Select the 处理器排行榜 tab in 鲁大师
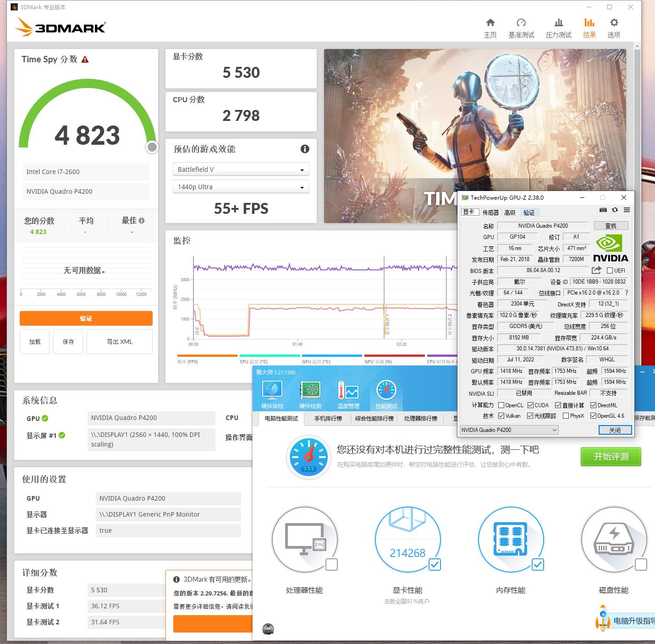Image resolution: width=655 pixels, height=644 pixels. coord(421,419)
